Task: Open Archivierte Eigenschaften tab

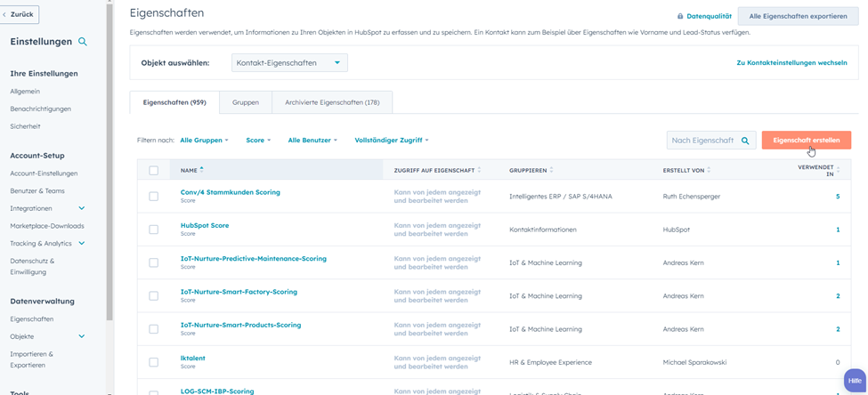Action: pyautogui.click(x=332, y=102)
